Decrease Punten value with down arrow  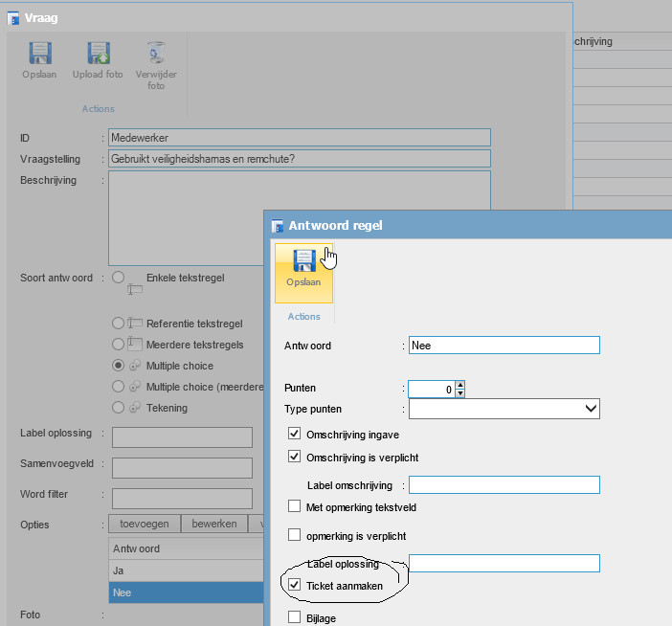point(460,393)
